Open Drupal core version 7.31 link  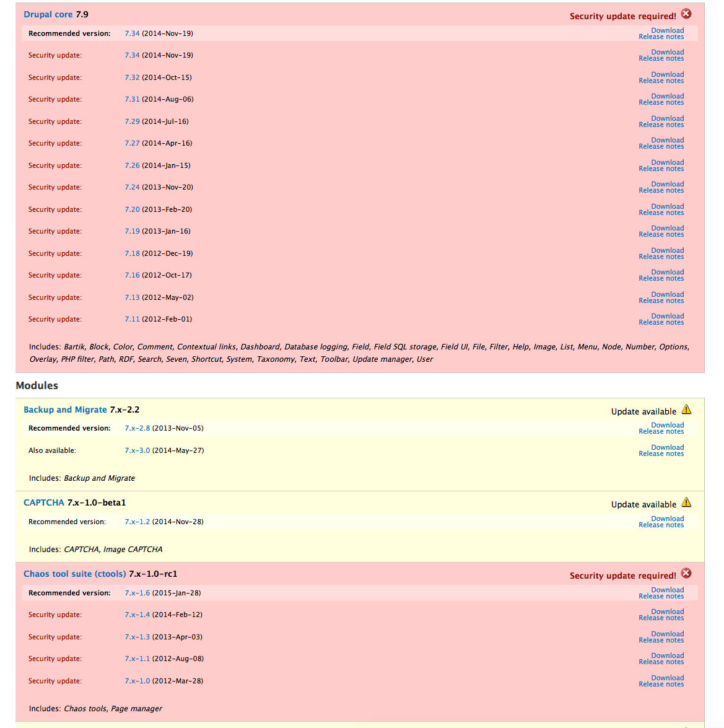click(133, 99)
